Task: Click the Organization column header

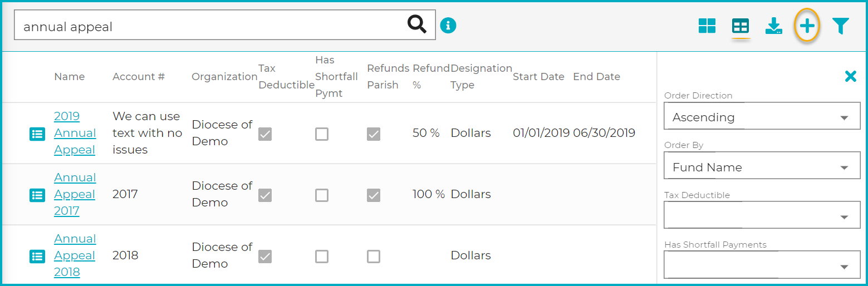Action: point(224,77)
